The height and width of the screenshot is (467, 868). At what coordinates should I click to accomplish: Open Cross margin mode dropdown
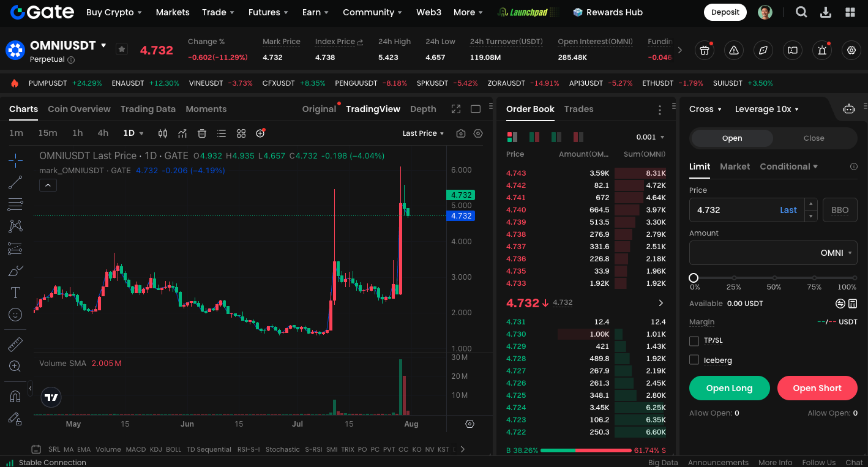[x=706, y=109]
